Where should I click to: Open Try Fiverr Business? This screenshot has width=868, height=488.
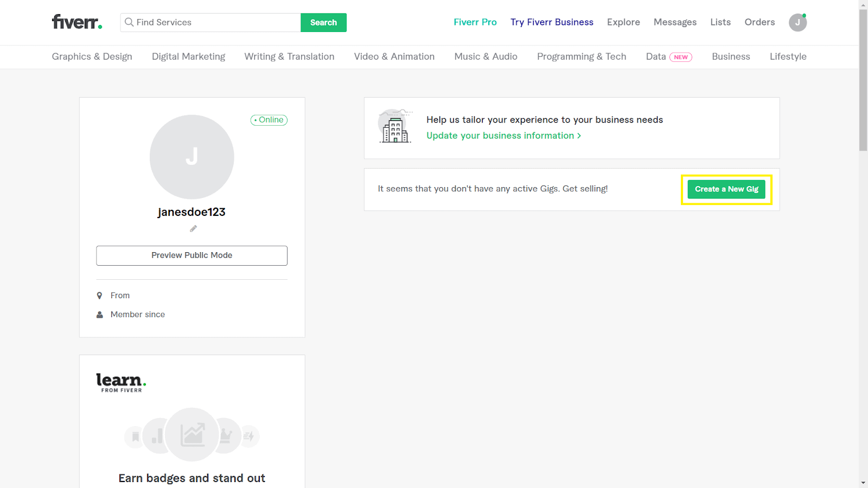(x=552, y=22)
